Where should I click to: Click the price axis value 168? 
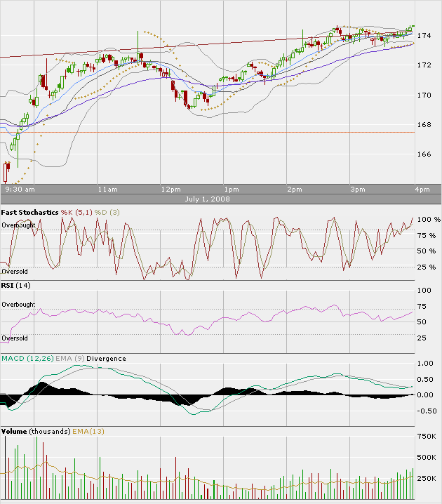pyautogui.click(x=424, y=125)
